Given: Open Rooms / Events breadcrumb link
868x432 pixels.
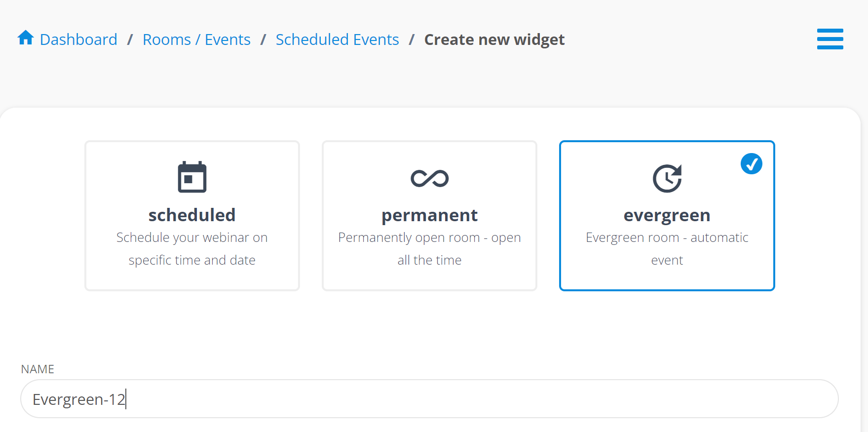Looking at the screenshot, I should coord(196,39).
